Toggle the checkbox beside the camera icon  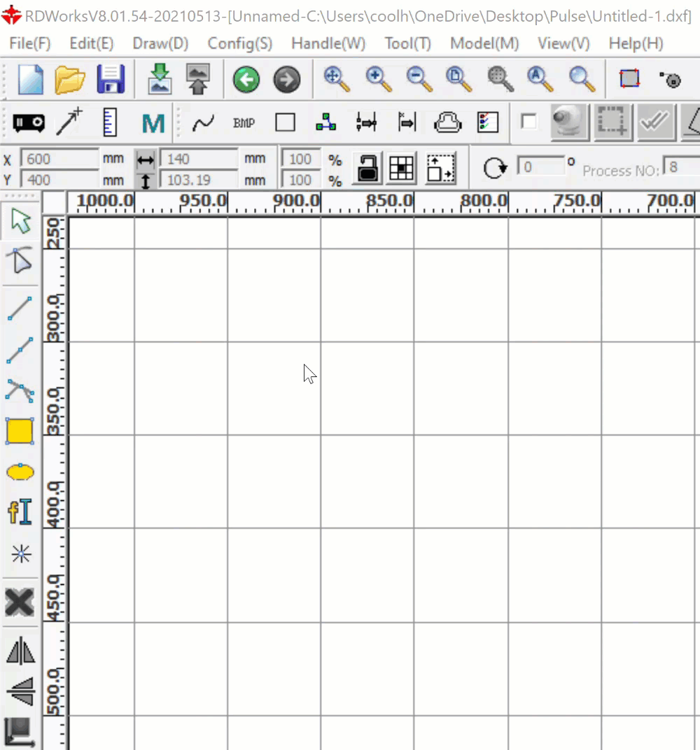(x=528, y=122)
